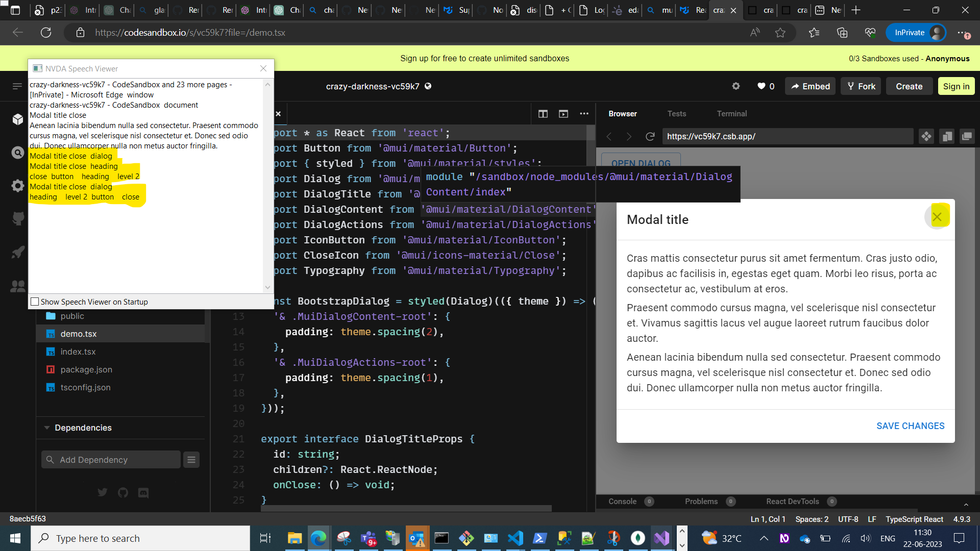Open the Search panel in the sidebar

[17, 152]
